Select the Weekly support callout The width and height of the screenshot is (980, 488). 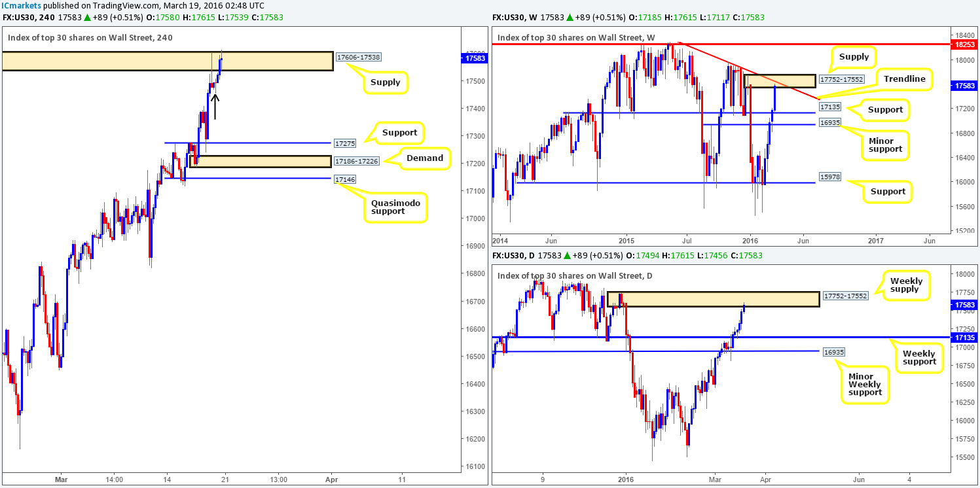point(920,357)
